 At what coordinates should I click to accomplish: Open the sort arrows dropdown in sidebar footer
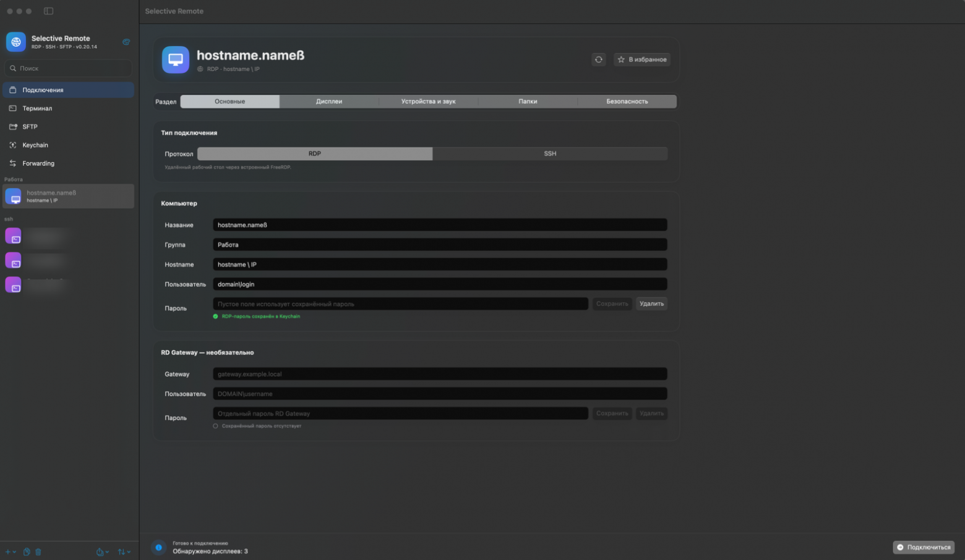click(x=124, y=552)
